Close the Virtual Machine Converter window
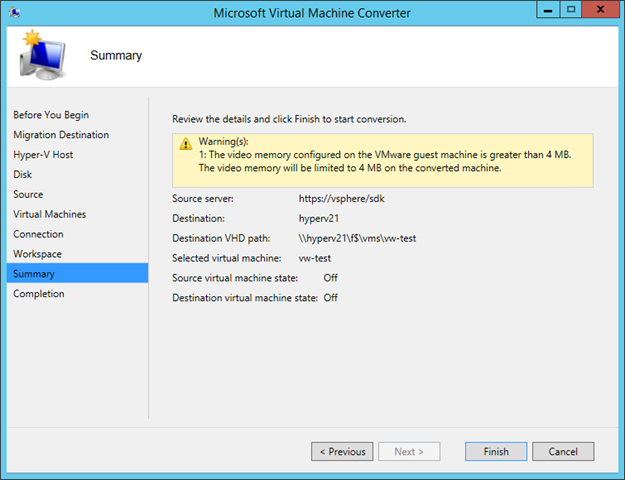 600,10
